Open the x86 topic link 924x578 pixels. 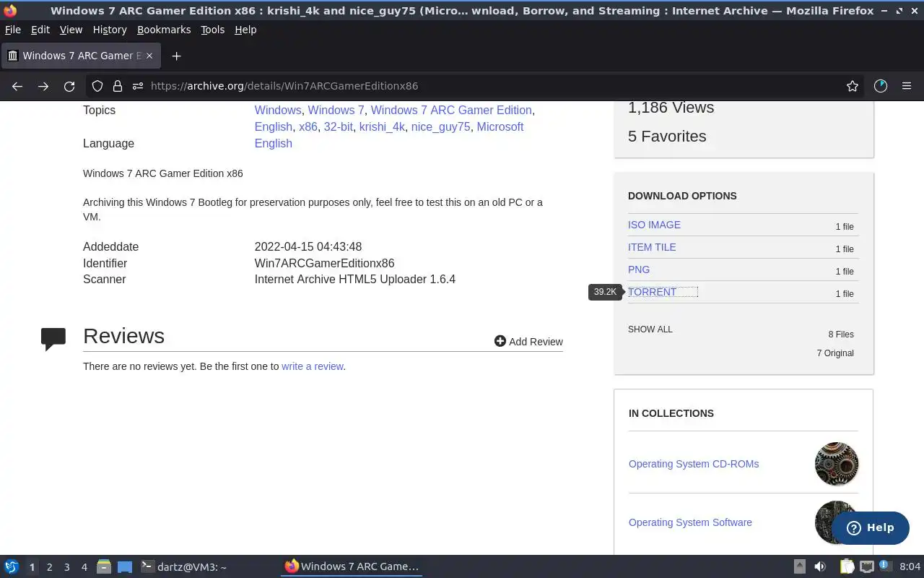308,126
